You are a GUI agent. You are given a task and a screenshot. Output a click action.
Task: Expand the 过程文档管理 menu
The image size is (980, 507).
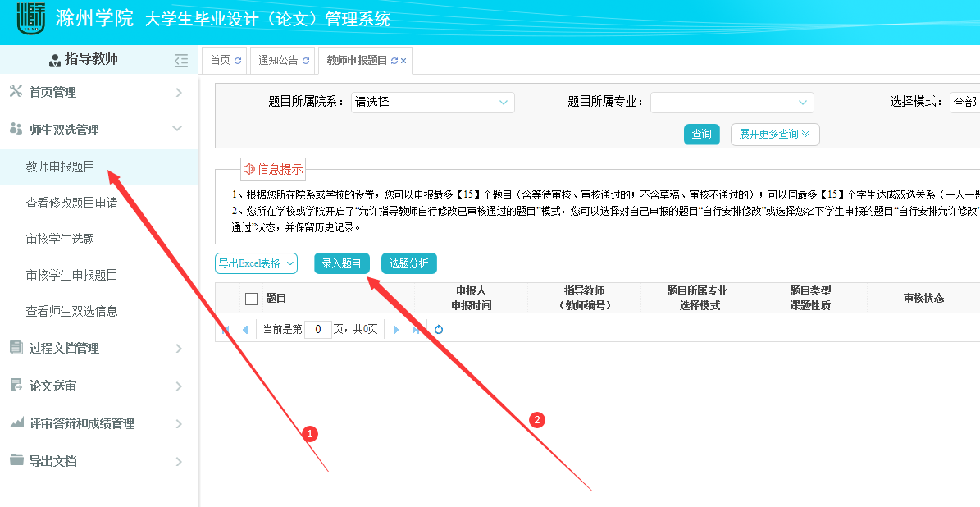coord(98,349)
